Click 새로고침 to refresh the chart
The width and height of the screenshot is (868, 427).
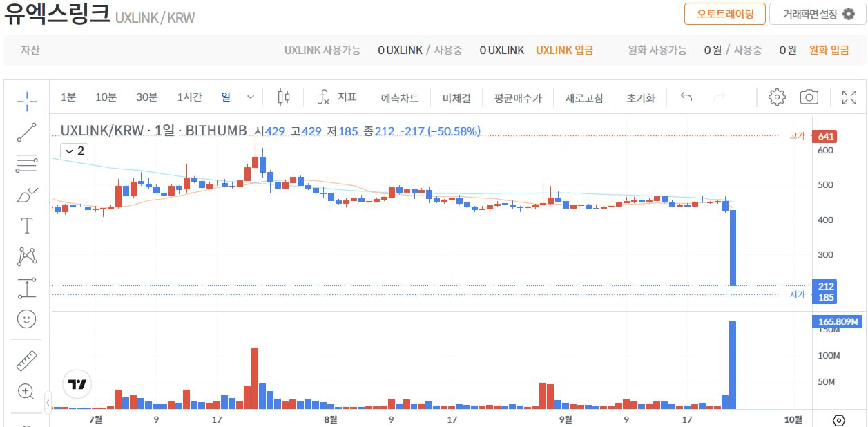coord(584,98)
